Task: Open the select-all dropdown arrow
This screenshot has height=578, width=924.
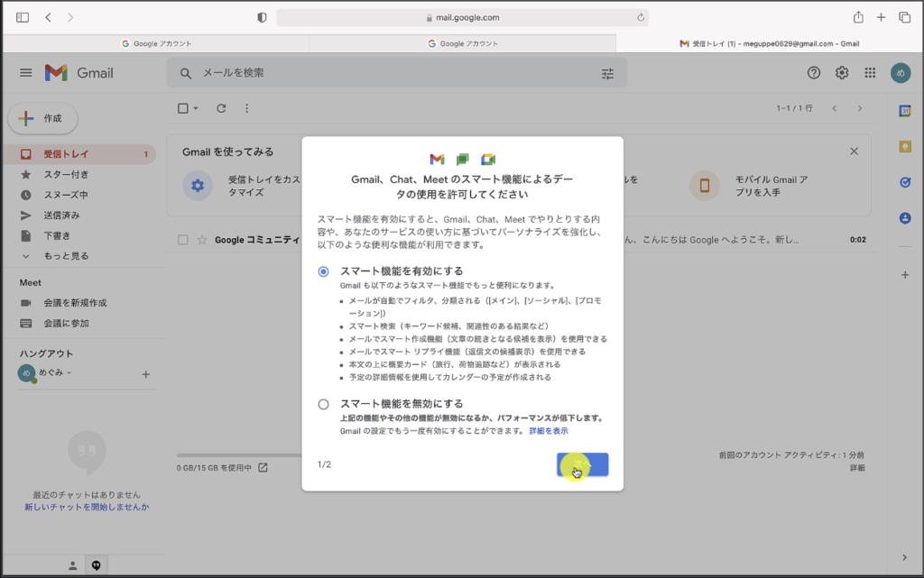Action: coord(196,108)
